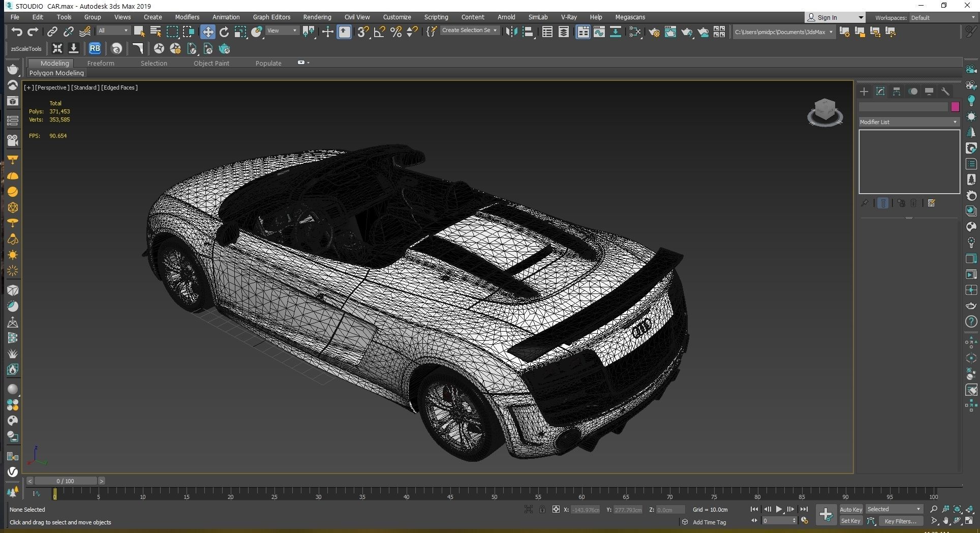Select the Select and Link tool
The width and height of the screenshot is (980, 533).
pyautogui.click(x=52, y=32)
